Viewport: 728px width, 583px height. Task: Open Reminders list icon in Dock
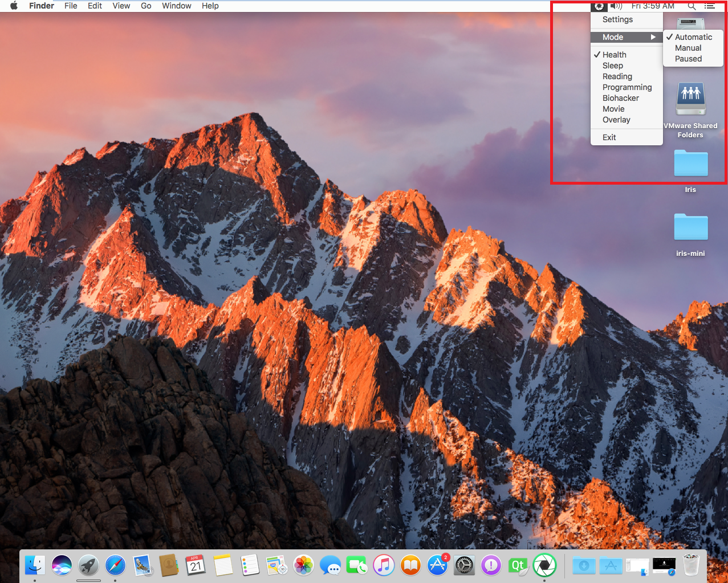coord(250,565)
